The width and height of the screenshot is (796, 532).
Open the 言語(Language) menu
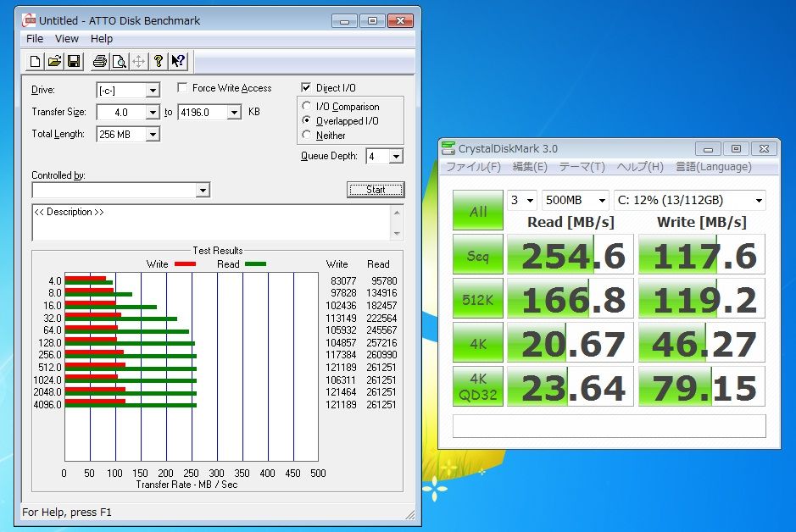713,167
